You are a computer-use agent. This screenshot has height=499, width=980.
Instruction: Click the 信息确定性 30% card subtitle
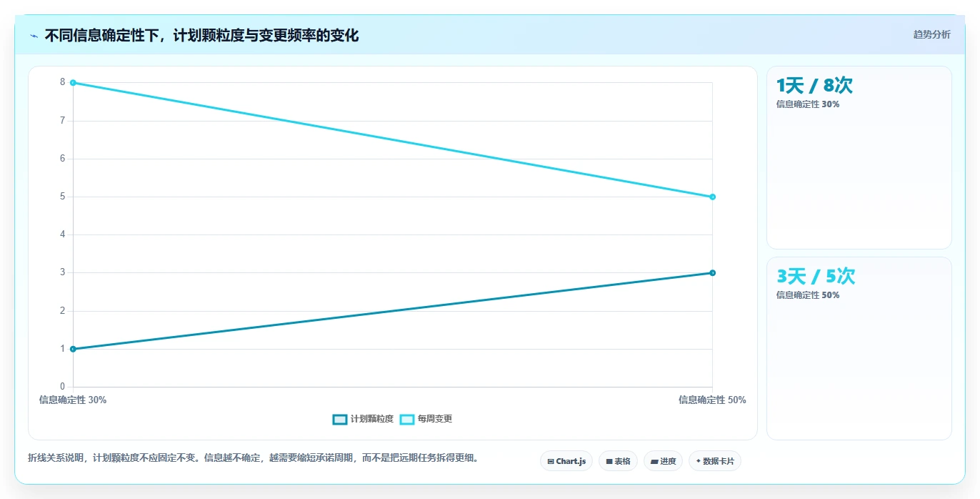coord(808,104)
